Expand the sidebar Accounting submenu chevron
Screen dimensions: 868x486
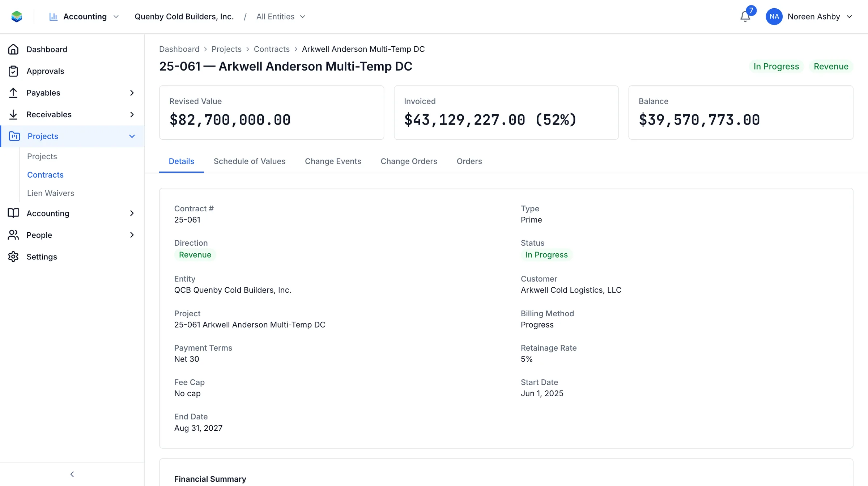coord(132,213)
